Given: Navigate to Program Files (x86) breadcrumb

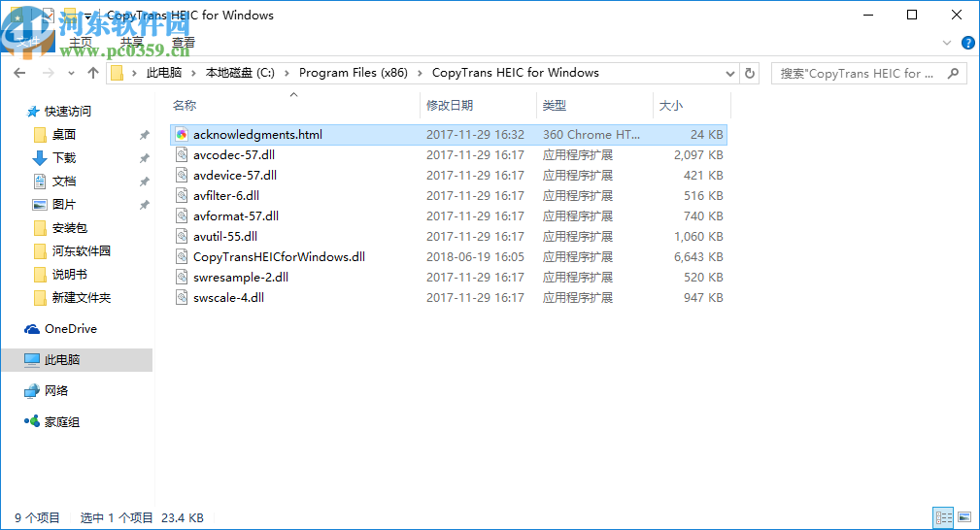Looking at the screenshot, I should (354, 73).
